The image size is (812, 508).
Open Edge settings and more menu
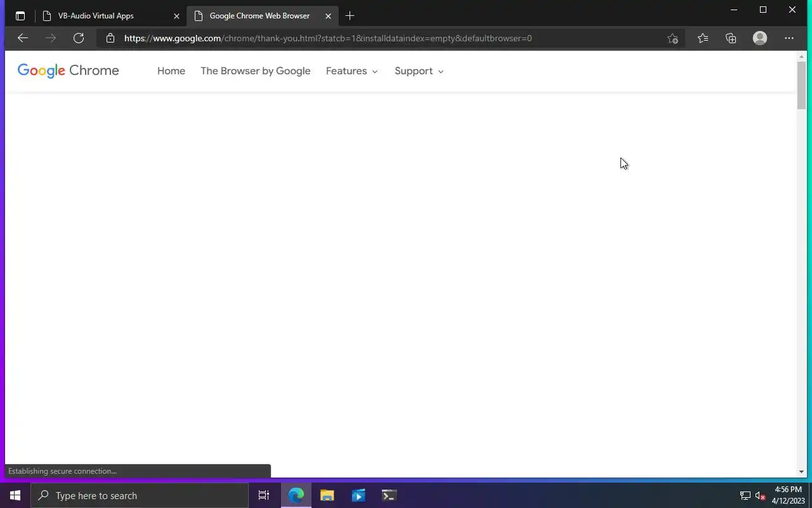789,38
